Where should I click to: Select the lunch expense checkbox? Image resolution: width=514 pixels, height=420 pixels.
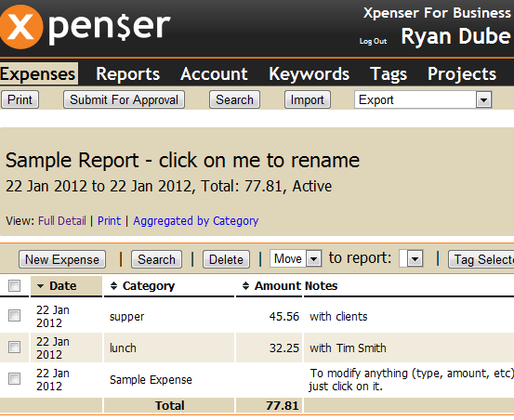click(14, 348)
